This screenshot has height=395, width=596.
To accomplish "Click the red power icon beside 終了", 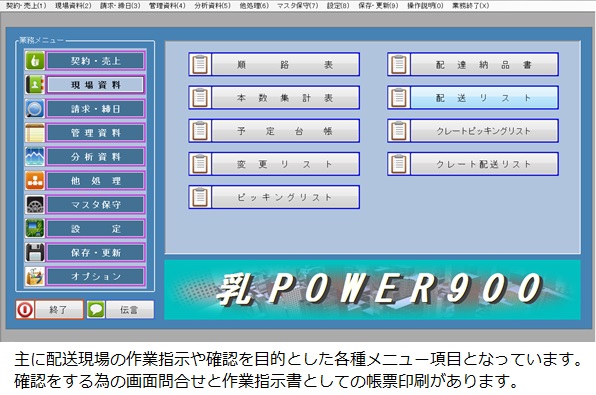I will pos(25,309).
